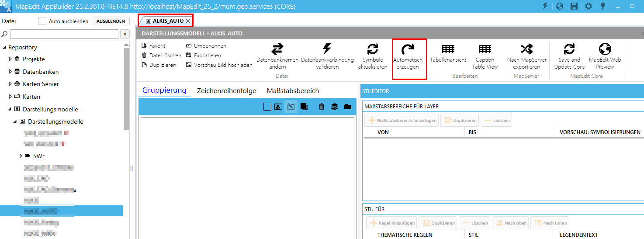This screenshot has height=239, width=644.
Task: Click into repository search field
Action: [64, 34]
